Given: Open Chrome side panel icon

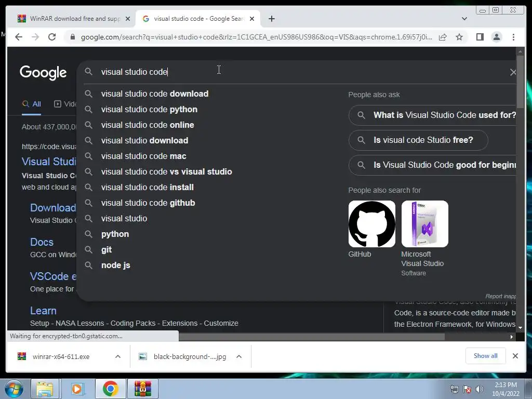Looking at the screenshot, I should (x=480, y=37).
